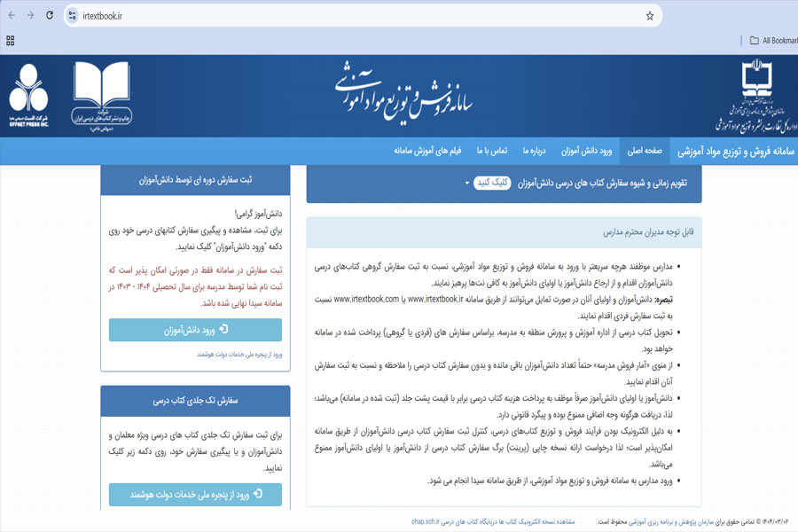Open the "درباره ما" menu item
798x532 pixels.
(x=534, y=151)
